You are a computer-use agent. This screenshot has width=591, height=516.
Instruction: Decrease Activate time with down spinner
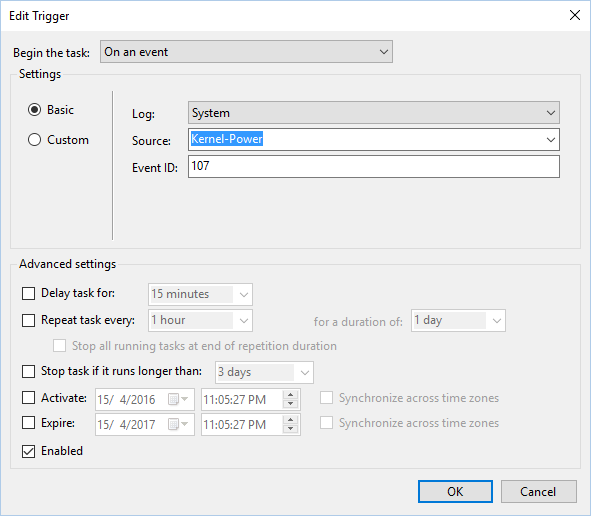coord(290,404)
